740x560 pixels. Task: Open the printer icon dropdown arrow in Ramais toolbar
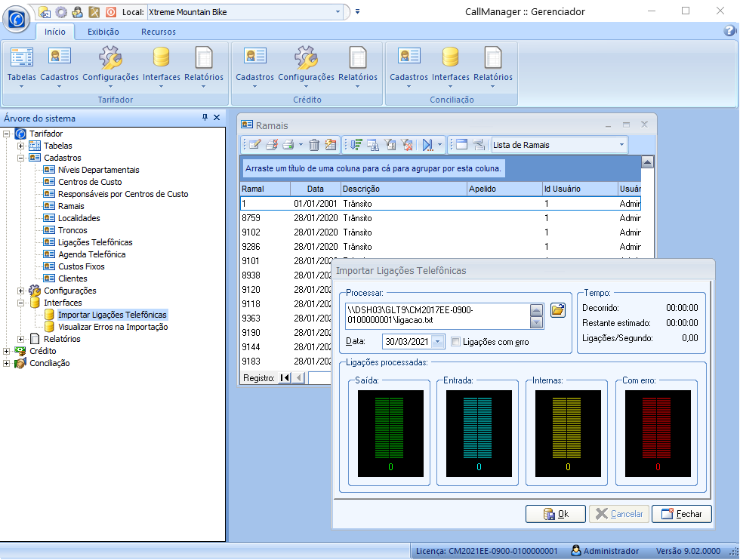[301, 145]
